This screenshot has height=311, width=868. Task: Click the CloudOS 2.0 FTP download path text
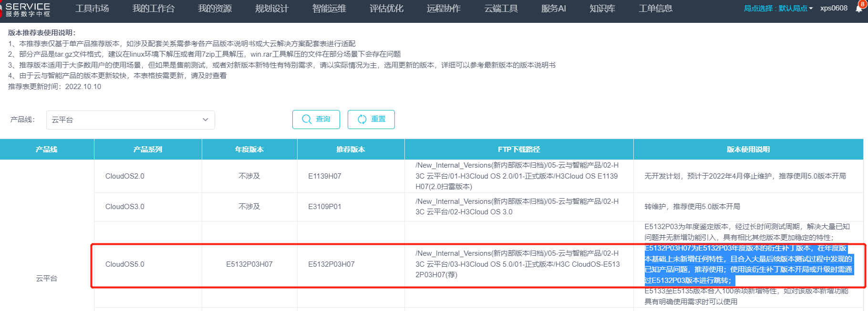click(x=517, y=176)
